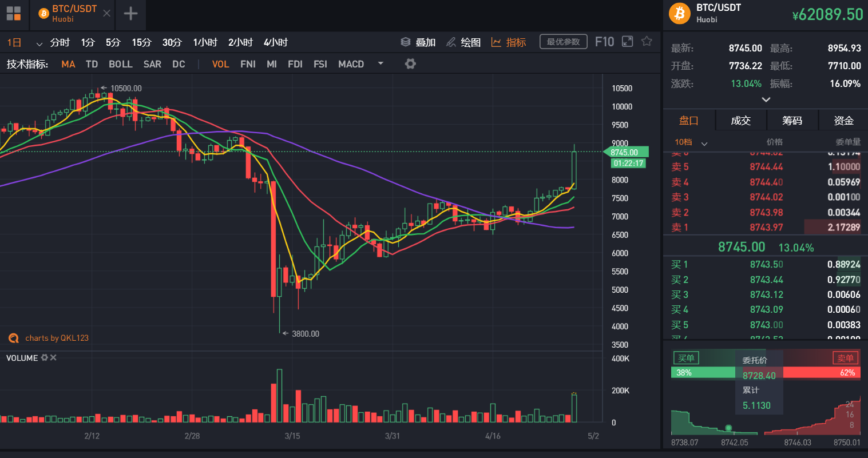The height and width of the screenshot is (458, 868).
Task: Toggle the VOL volume indicator
Action: pos(220,64)
